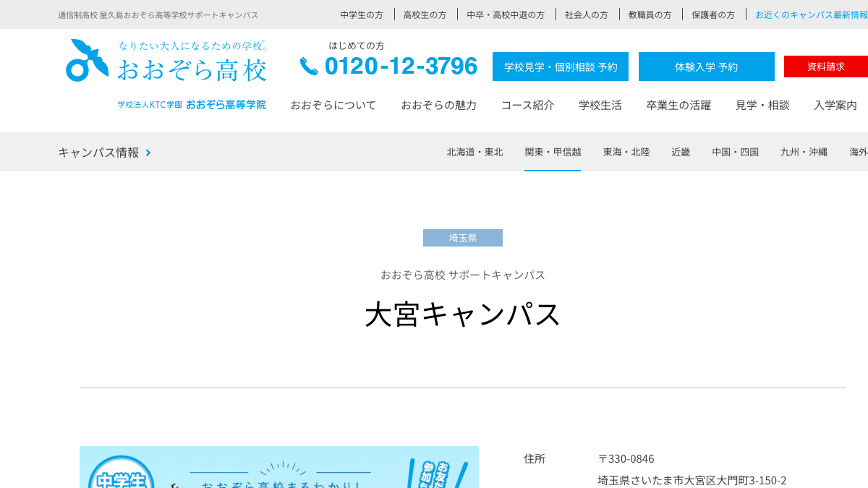Click the 住所 label

click(535, 458)
